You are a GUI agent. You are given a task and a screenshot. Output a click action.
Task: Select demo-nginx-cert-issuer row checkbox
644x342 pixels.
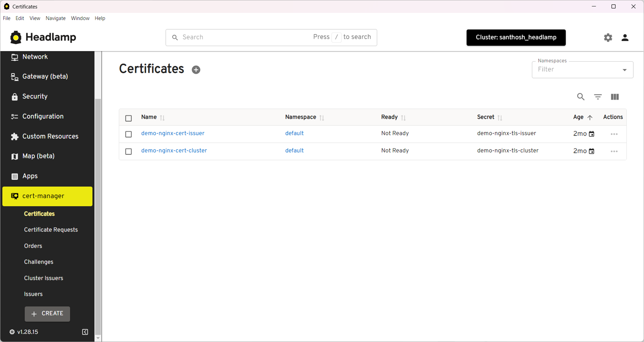tap(128, 134)
